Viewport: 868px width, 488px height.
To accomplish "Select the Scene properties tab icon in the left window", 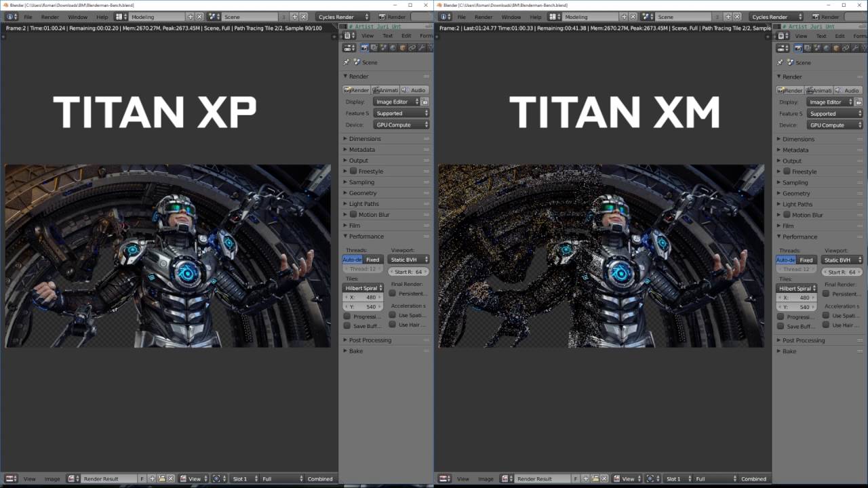I will pyautogui.click(x=384, y=48).
